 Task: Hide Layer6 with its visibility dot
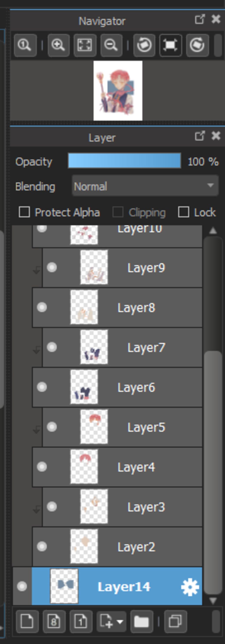click(42, 387)
